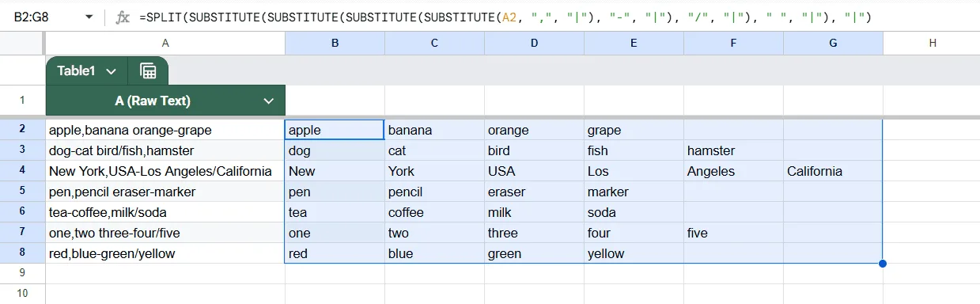Click inside the SPLIT formula text
980x304 pixels.
pyautogui.click(x=505, y=17)
